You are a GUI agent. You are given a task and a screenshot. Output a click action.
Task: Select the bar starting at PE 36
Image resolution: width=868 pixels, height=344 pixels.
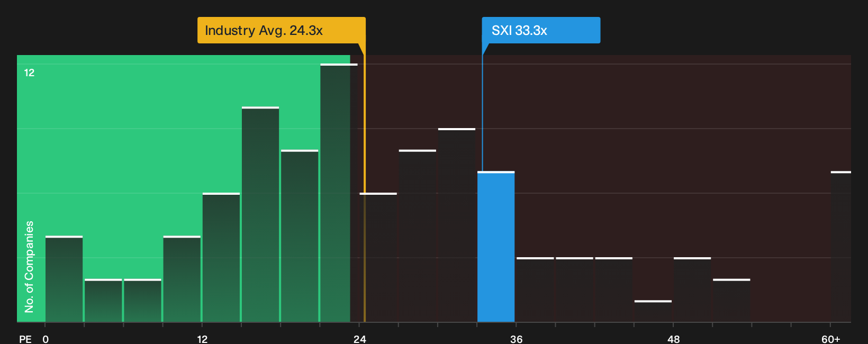click(x=535, y=289)
